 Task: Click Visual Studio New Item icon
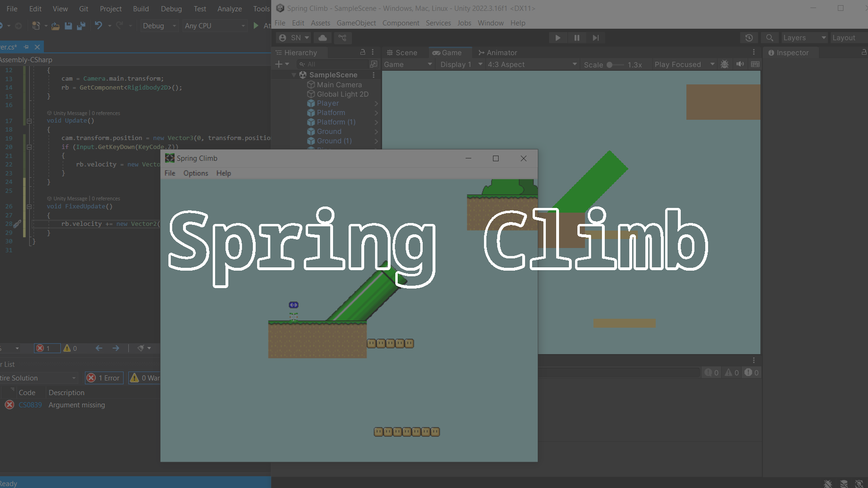(36, 26)
